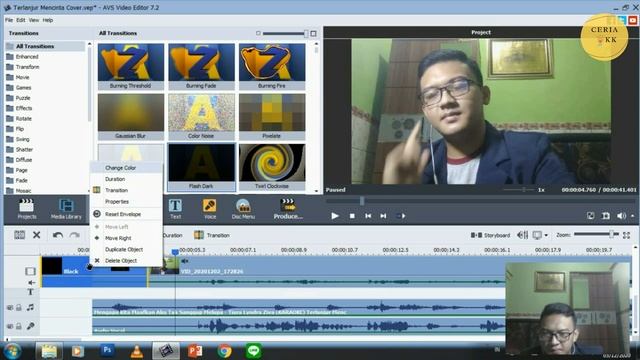Fit the timeline zoom to window

click(x=627, y=235)
